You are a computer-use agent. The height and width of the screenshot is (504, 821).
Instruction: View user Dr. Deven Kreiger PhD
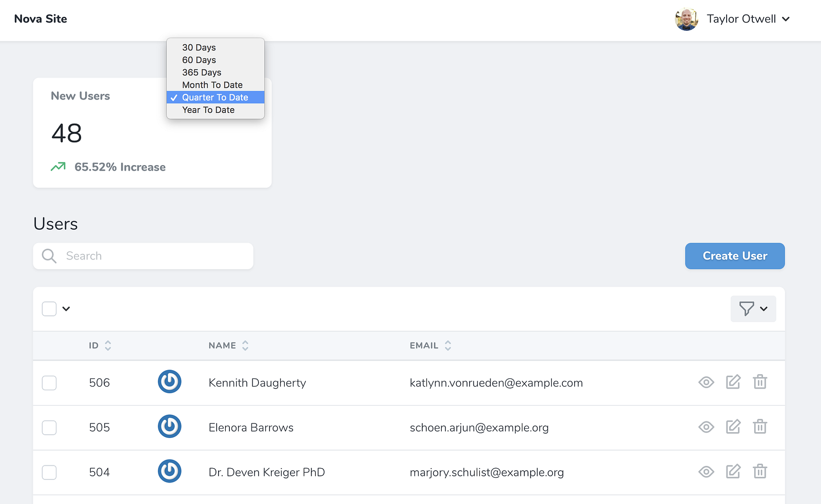point(706,472)
